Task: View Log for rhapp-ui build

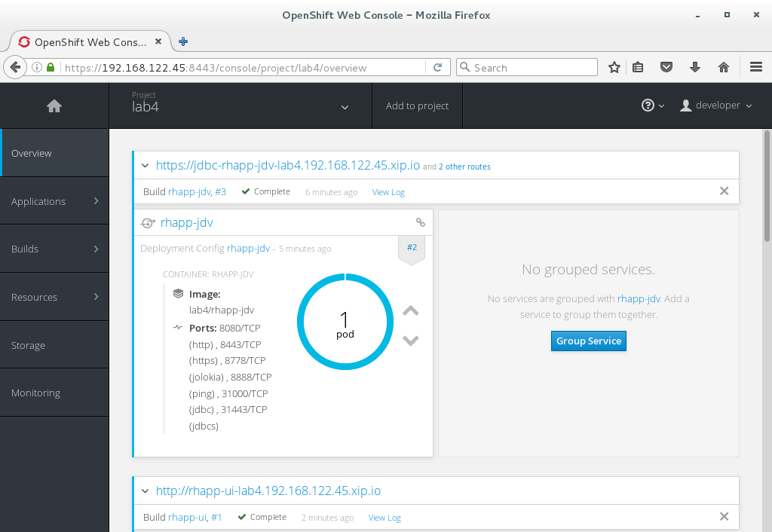Action: point(384,518)
